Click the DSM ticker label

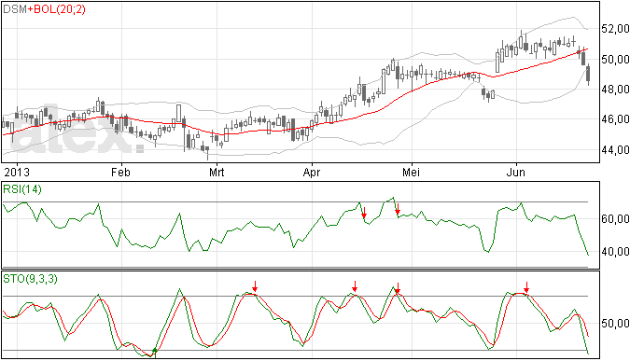[15, 9]
